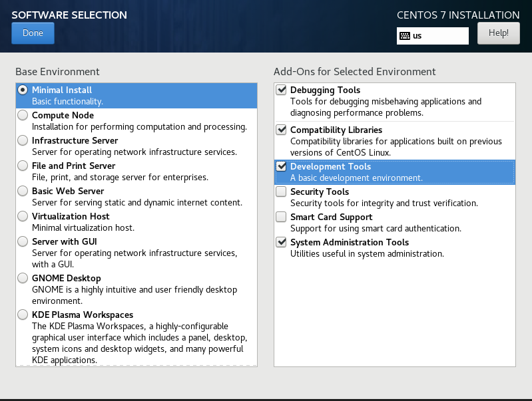Toggle the System Administration Tools checkbox

coord(281,242)
